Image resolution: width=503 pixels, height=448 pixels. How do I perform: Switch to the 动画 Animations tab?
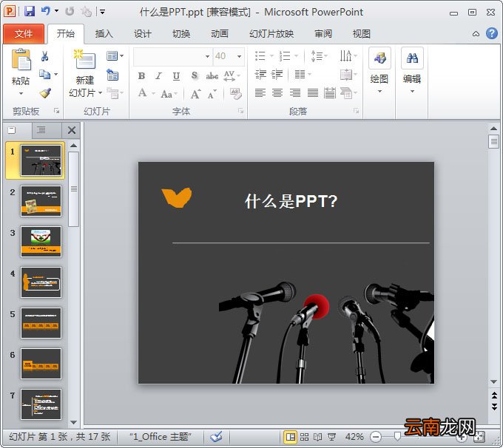[x=220, y=34]
